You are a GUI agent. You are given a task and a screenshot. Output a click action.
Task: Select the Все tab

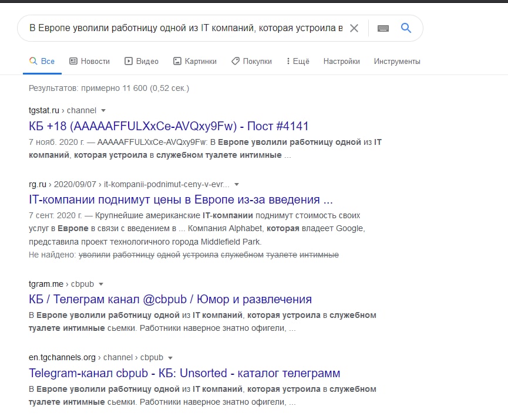(x=42, y=61)
